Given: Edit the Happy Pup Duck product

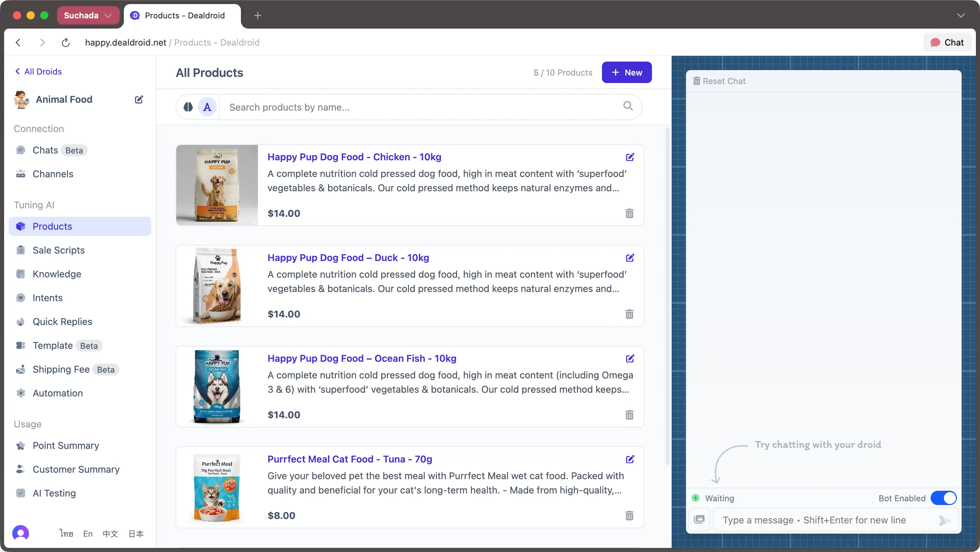Looking at the screenshot, I should click(630, 258).
